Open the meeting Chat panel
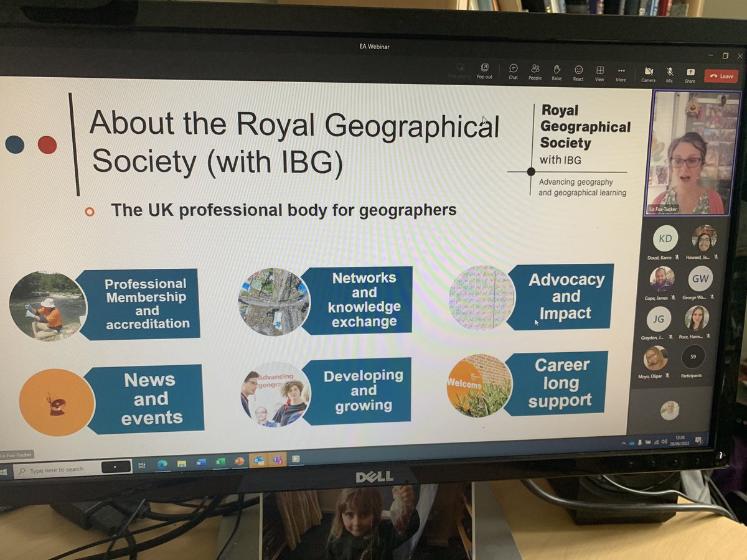The height and width of the screenshot is (560, 747). click(x=513, y=72)
